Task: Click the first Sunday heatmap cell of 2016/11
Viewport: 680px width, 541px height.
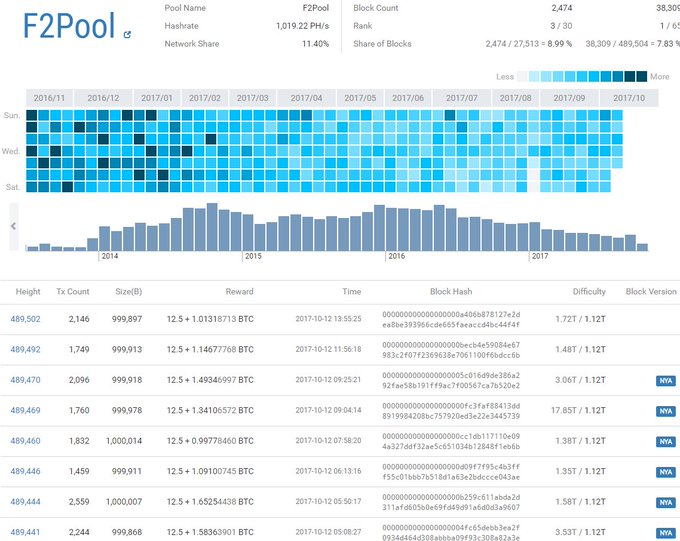Action: [32, 115]
